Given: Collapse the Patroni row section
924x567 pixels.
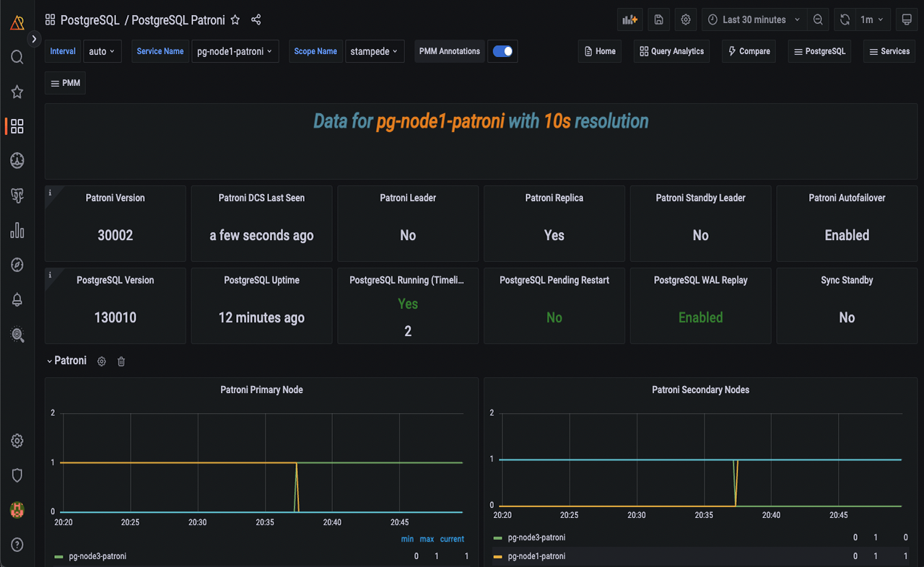Looking at the screenshot, I should tap(70, 361).
